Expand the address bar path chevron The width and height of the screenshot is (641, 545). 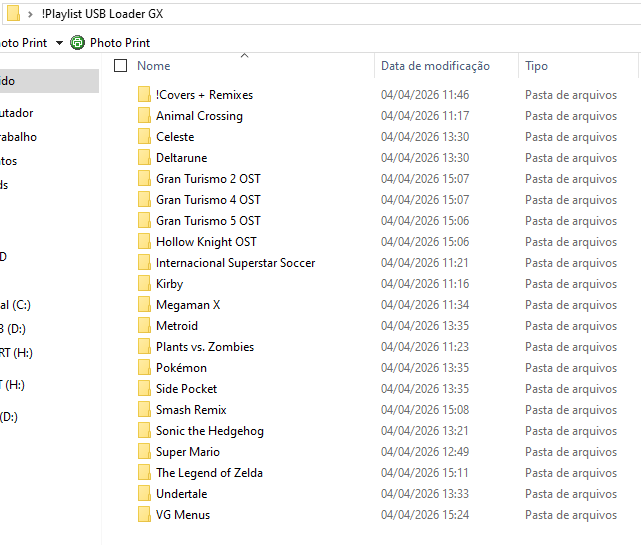pos(30,14)
